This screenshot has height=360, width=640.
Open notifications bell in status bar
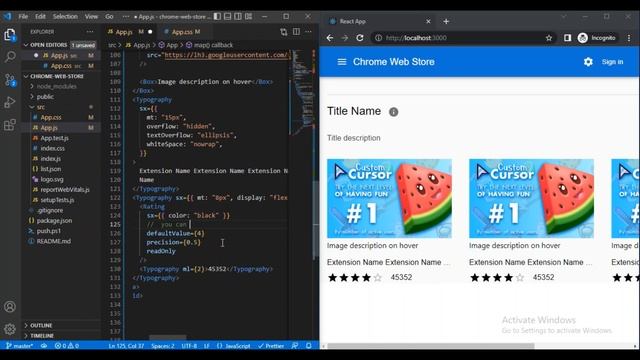[309, 346]
